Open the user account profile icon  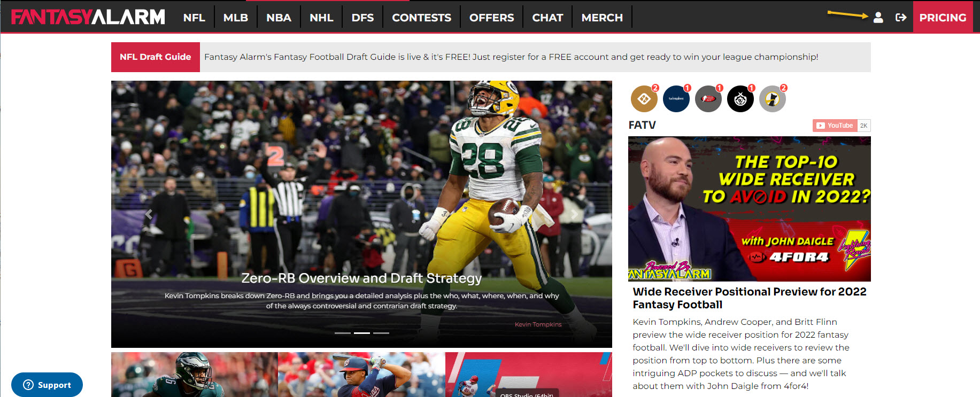point(878,18)
